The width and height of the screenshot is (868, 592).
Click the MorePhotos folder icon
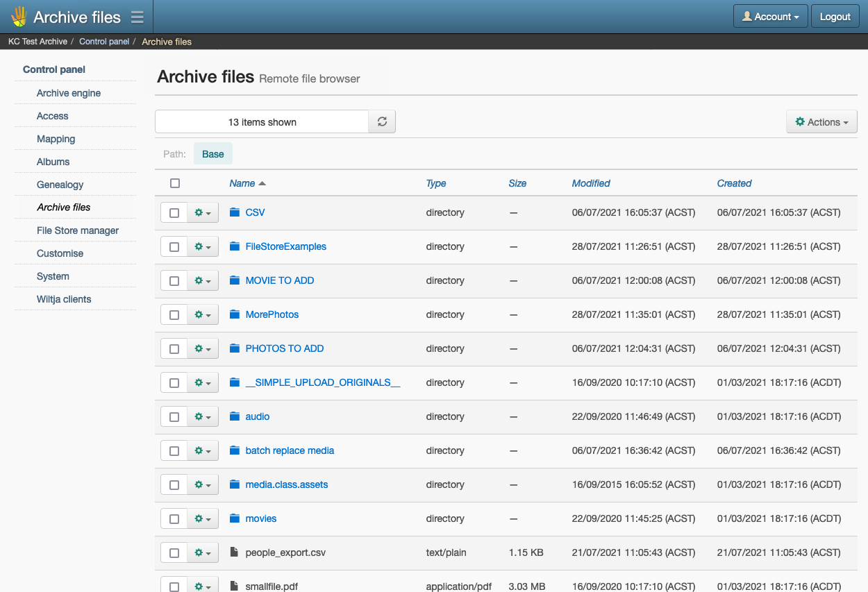[x=235, y=314]
